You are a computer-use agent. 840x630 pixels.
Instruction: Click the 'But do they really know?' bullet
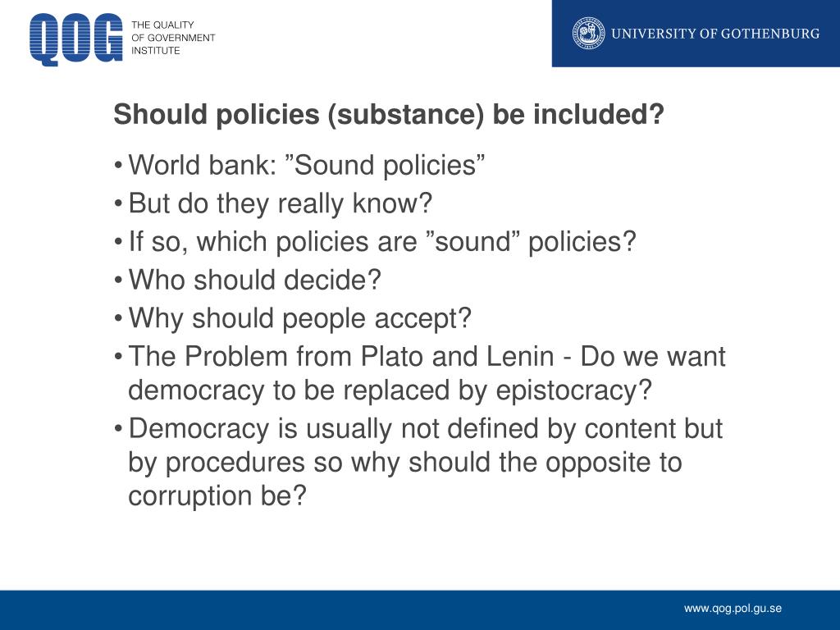[281, 203]
